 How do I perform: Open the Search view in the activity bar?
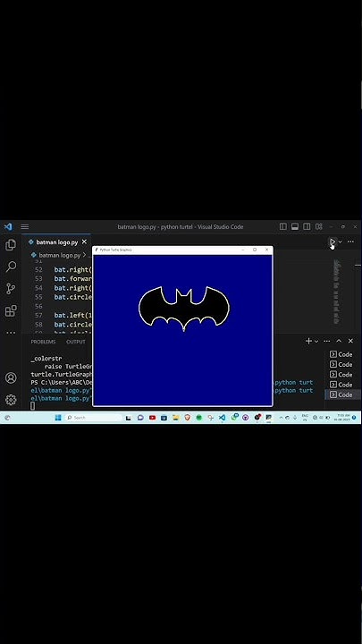pyautogui.click(x=11, y=267)
